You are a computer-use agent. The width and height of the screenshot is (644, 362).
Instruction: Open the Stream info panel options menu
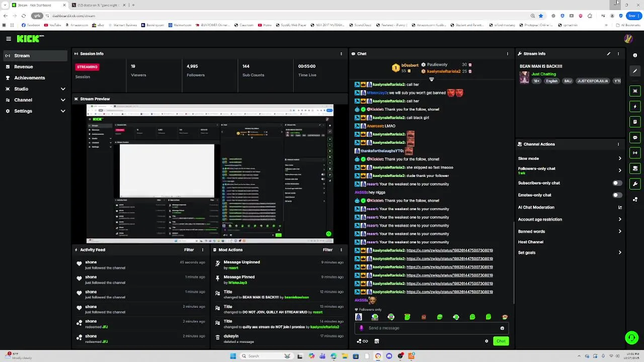[x=618, y=54]
